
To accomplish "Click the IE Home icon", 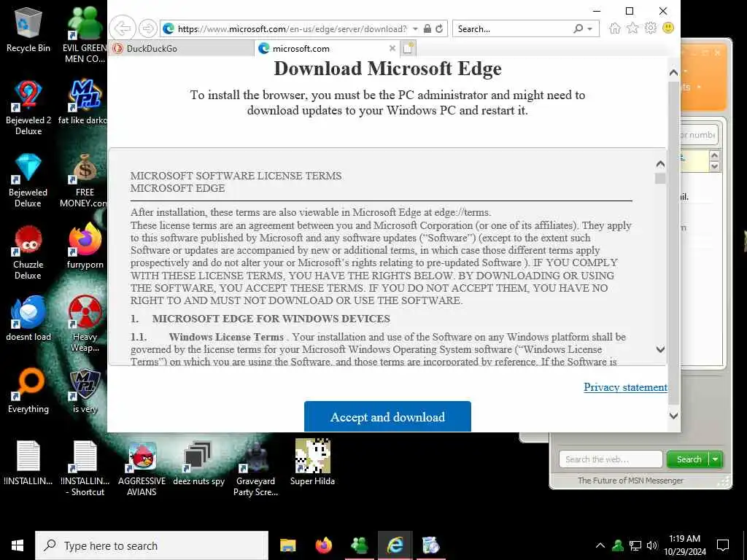I will tap(614, 28).
